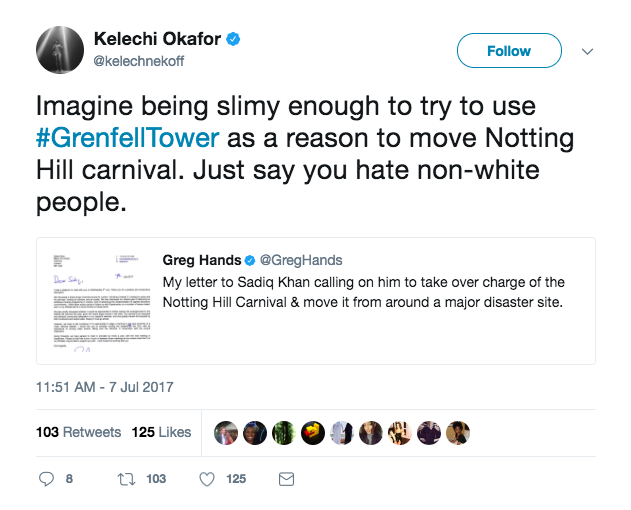View the 103 Retweets list
This screenshot has width=631, height=510.
click(78, 432)
